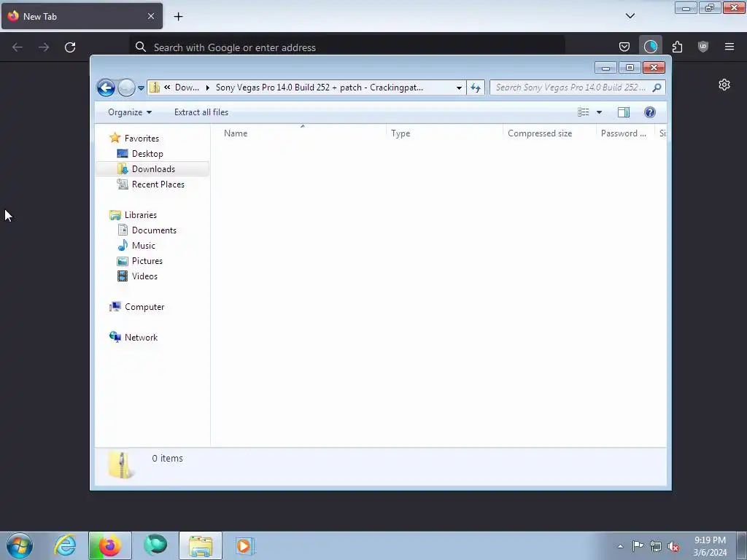The width and height of the screenshot is (747, 560).
Task: Click Windows Explorer taskbar icon
Action: click(201, 545)
